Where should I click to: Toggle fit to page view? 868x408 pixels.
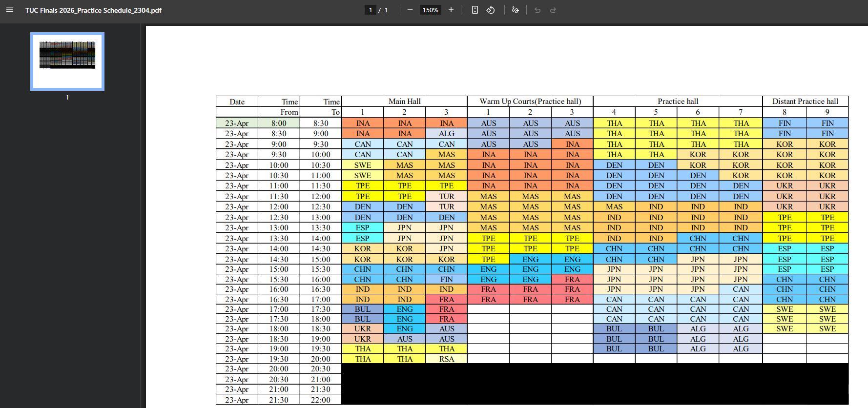tap(475, 10)
